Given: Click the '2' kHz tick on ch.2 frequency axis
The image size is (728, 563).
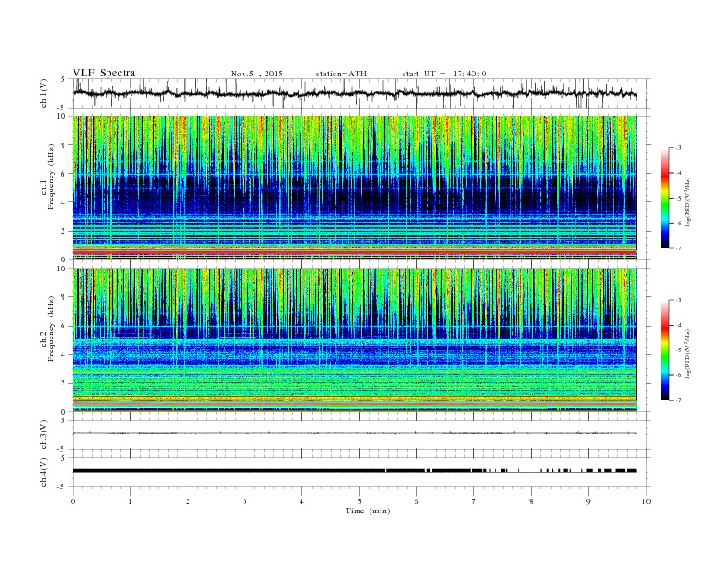Looking at the screenshot, I should coord(63,384).
